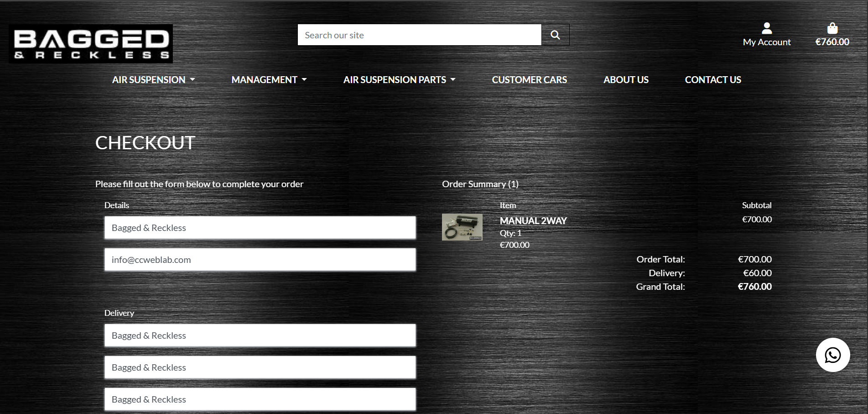Expand the MANAGEMENT dropdown
This screenshot has width=868, height=414.
click(268, 79)
